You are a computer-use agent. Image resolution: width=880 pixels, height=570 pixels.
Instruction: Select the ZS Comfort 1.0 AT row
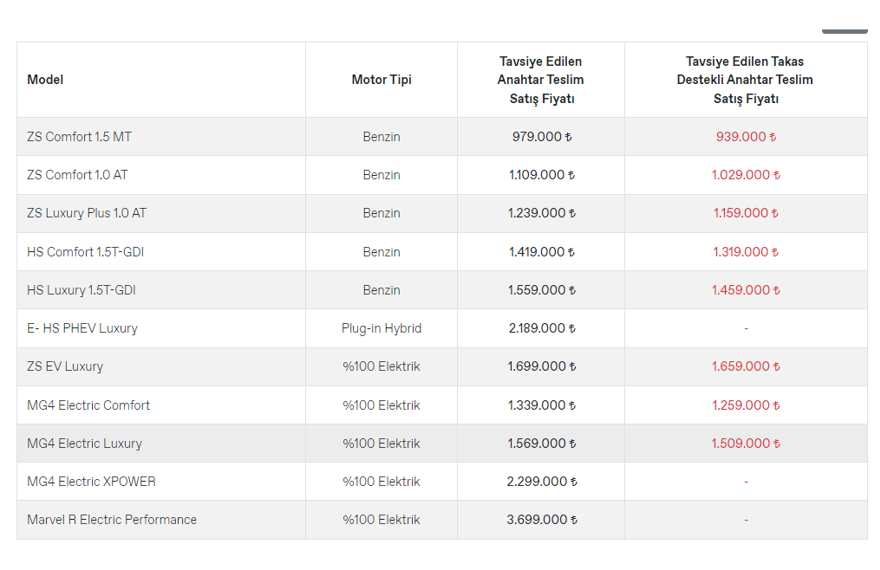pos(77,175)
